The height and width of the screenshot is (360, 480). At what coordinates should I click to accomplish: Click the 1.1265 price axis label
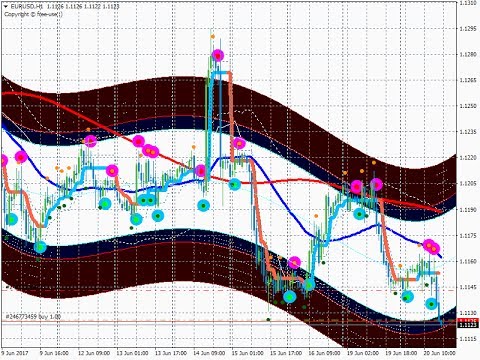click(468, 80)
